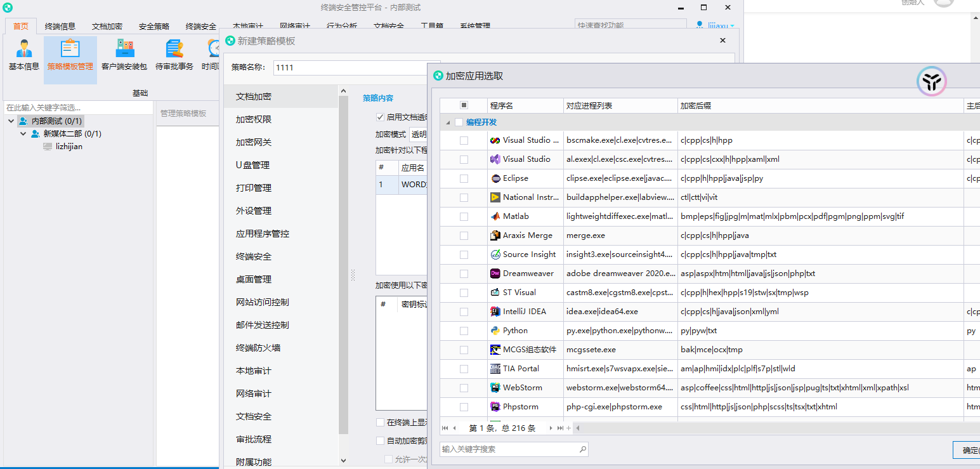Image resolution: width=980 pixels, height=469 pixels.
Task: Switch to the 文档加密 ribbon tab
Action: click(107, 26)
